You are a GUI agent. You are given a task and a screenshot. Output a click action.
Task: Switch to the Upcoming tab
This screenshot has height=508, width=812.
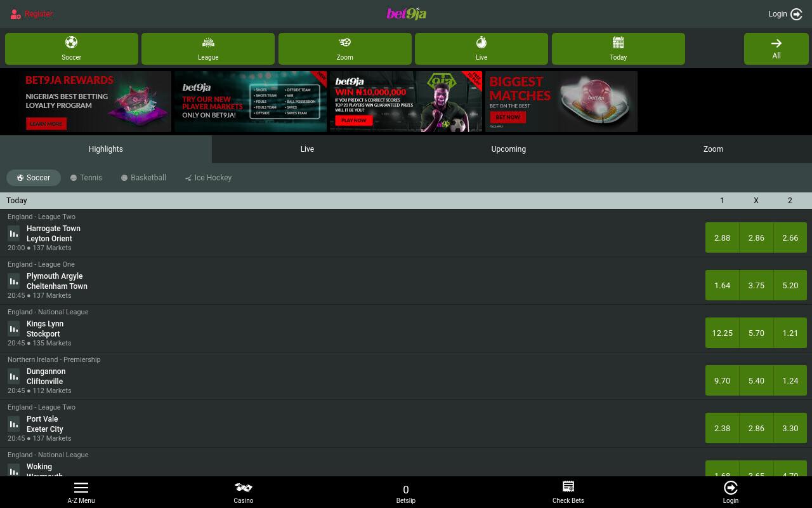[x=509, y=149]
